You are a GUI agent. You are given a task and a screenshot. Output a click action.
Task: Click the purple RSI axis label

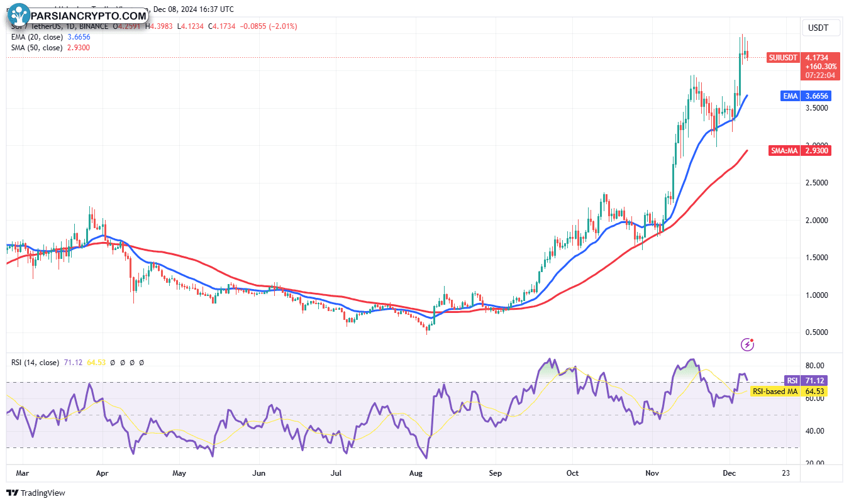pos(792,381)
